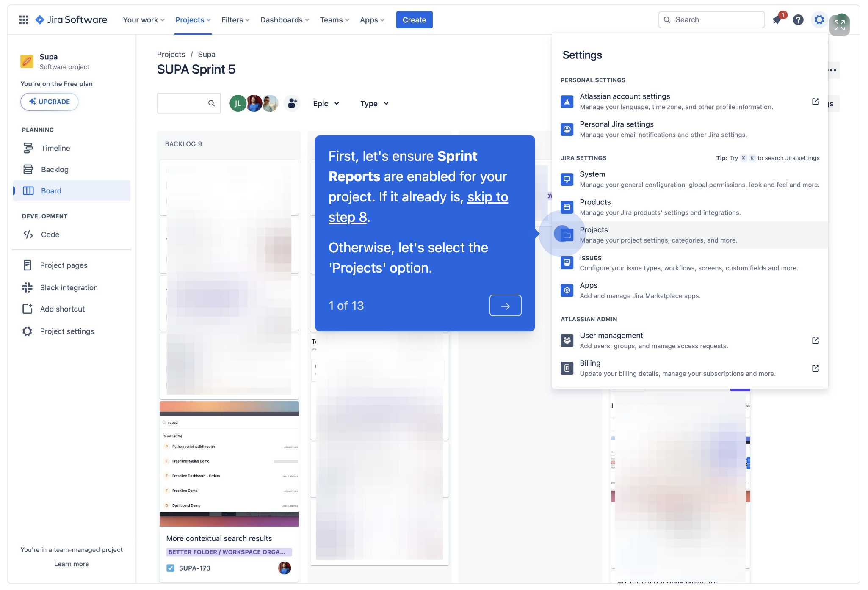Open the help icon in top bar
This screenshot has height=590, width=868.
coord(799,20)
